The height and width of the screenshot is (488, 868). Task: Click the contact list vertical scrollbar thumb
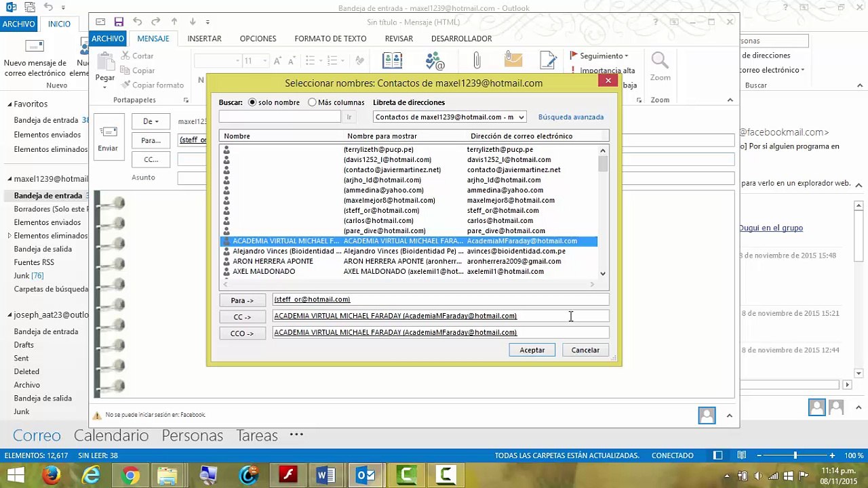[x=603, y=163]
